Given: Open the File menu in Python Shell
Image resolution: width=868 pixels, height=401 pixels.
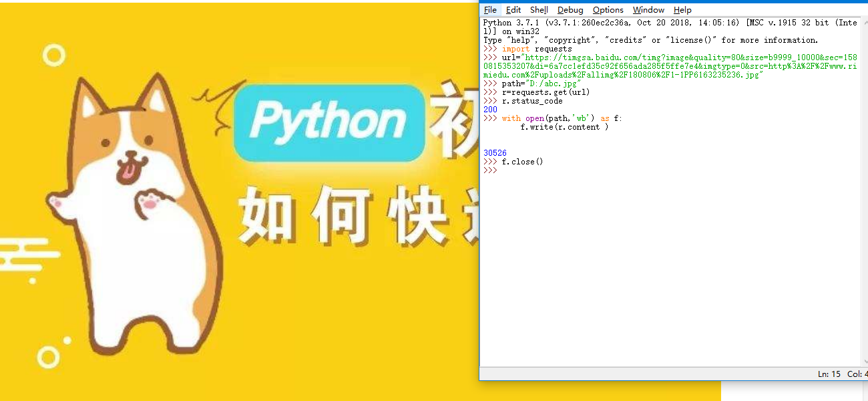Looking at the screenshot, I should click(490, 10).
